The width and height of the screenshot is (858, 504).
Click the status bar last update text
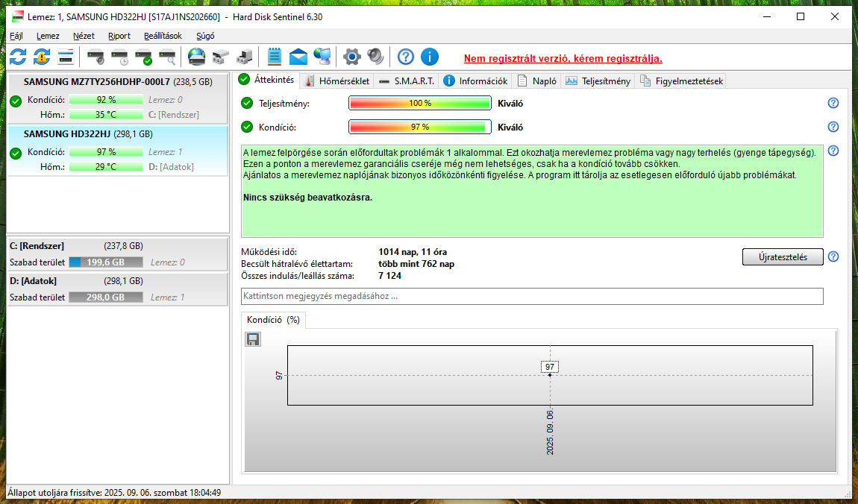coord(114,493)
